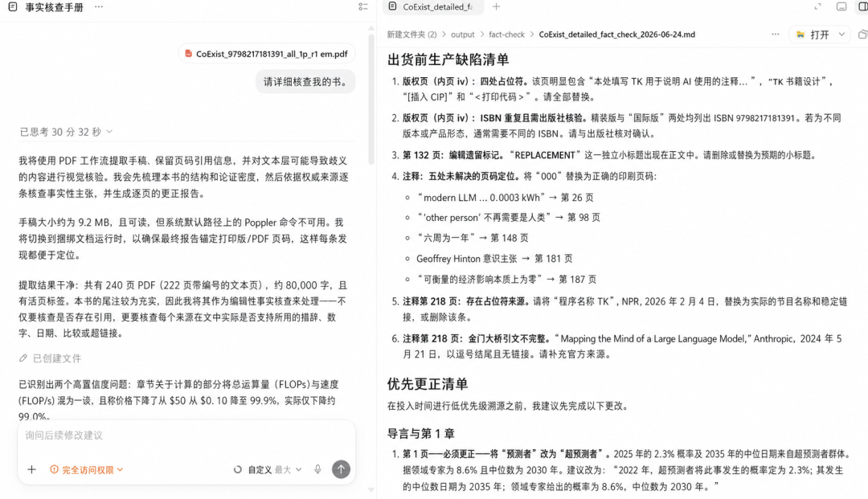Open the 事实核查手册 conversation icon

(13, 7)
